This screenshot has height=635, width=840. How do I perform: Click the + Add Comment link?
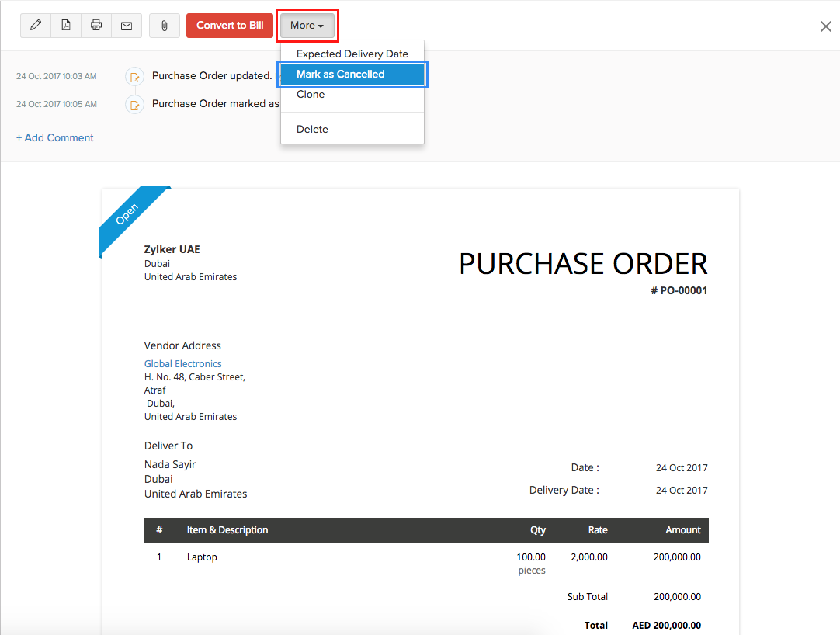(x=54, y=137)
